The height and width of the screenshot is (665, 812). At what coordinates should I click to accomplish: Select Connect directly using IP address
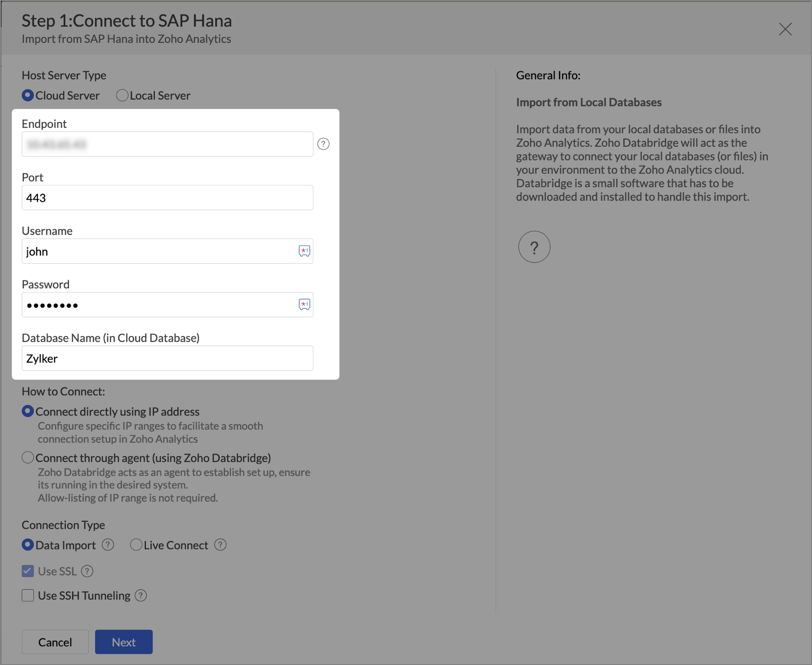[28, 411]
